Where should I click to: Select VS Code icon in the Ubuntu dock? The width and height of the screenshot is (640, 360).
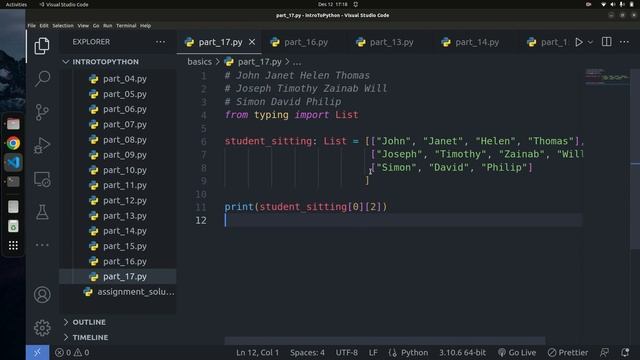pos(13,162)
